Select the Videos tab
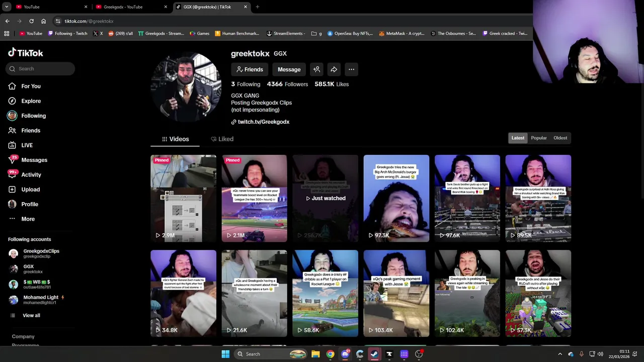This screenshot has height=362, width=644. [175, 139]
